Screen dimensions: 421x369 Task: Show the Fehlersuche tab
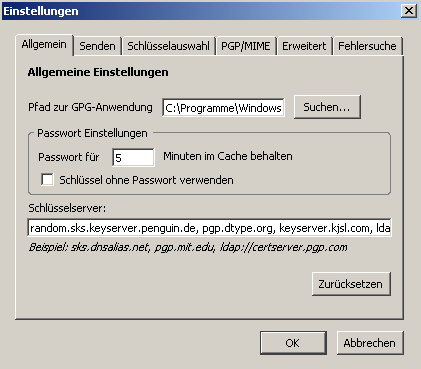367,46
